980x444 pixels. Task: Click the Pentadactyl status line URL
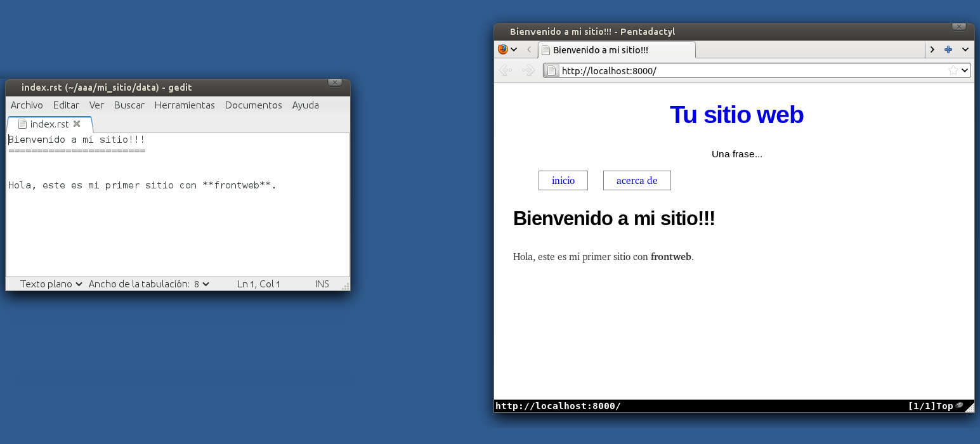coord(558,406)
